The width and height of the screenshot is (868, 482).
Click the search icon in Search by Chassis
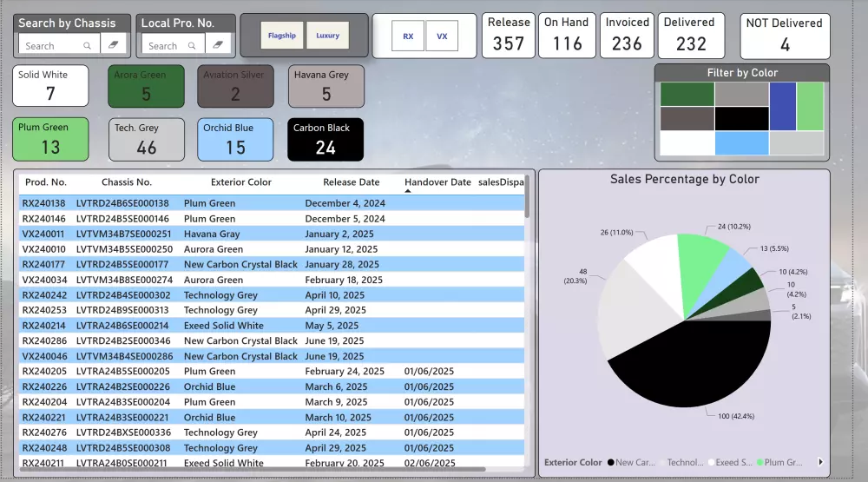click(x=87, y=46)
